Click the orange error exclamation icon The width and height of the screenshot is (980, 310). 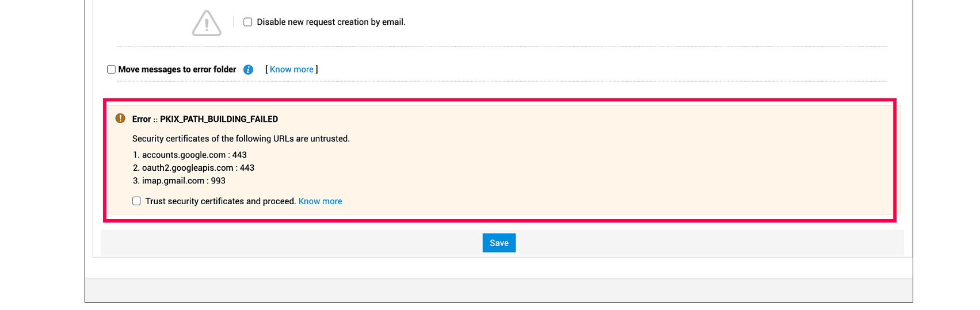(120, 118)
